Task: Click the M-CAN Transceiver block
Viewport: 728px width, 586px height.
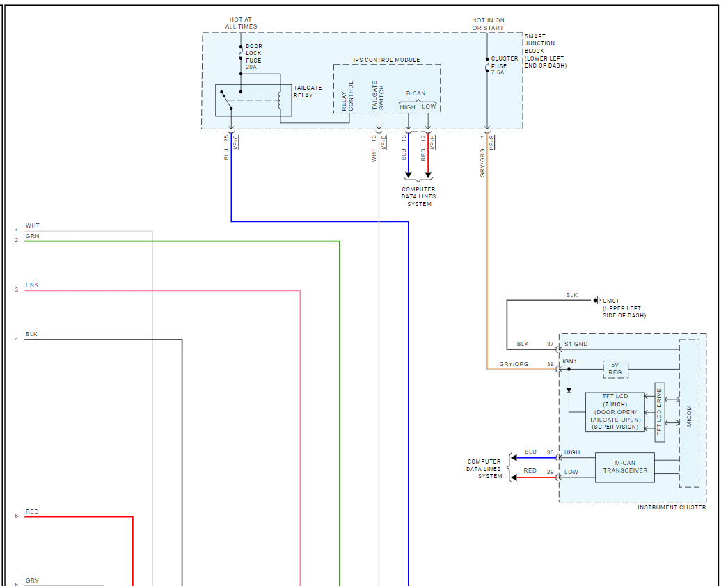Action: pyautogui.click(x=625, y=467)
